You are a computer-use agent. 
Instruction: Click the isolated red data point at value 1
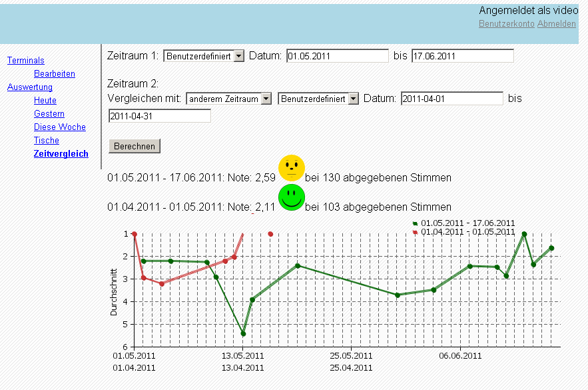tap(270, 234)
